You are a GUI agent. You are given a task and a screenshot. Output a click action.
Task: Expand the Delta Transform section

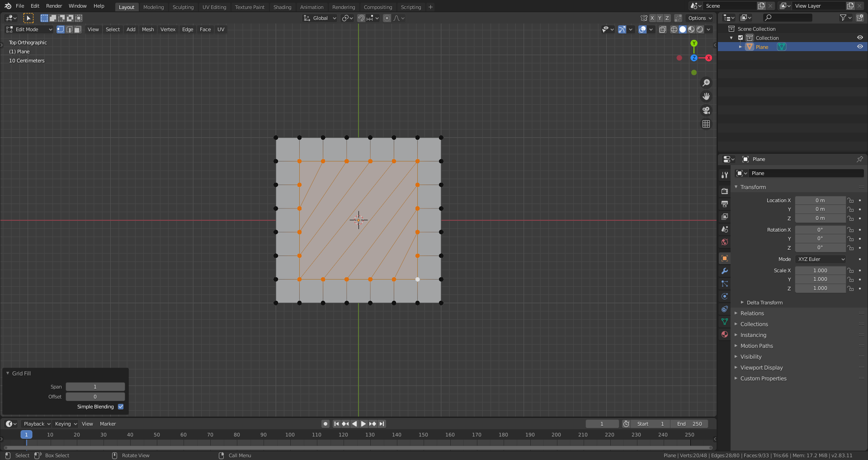coord(764,303)
